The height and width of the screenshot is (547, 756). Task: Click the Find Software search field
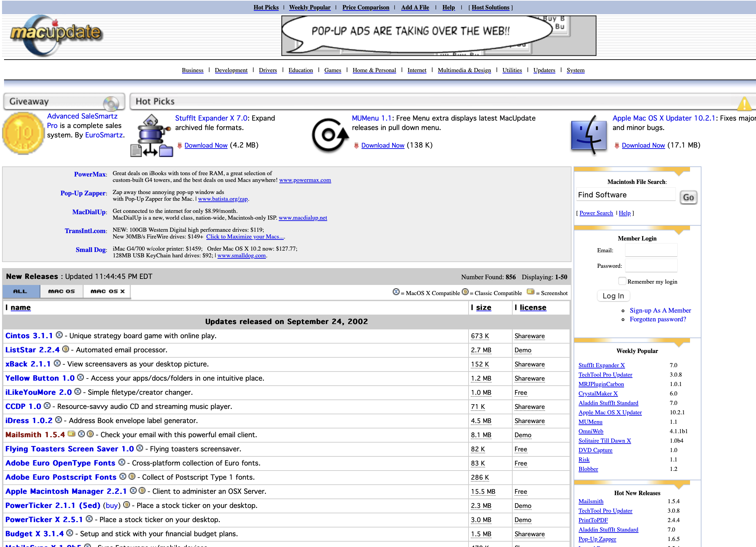[625, 195]
